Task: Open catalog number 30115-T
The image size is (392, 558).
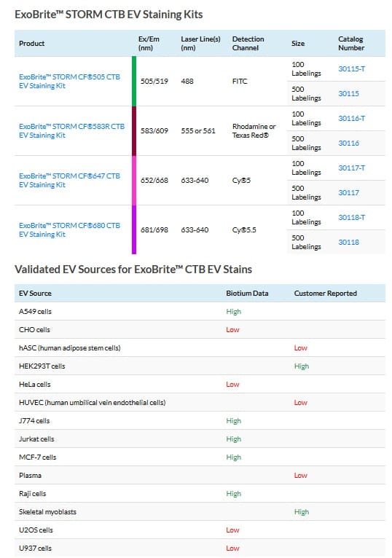Action: (351, 68)
